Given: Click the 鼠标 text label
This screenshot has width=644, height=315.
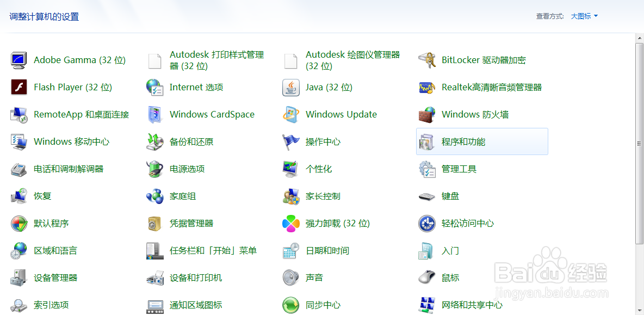Looking at the screenshot, I should pos(450,277).
